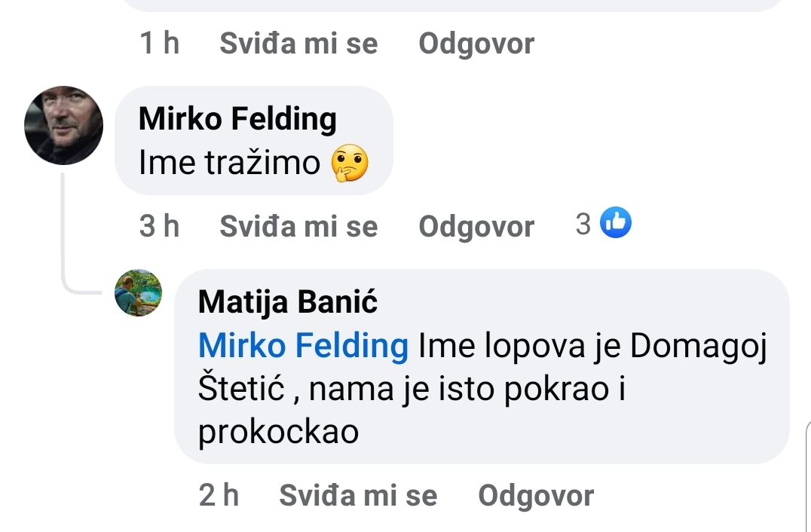Like Mirko Felding's comment with Sviđa mi se
Screen dimensions: 811x532
[x=298, y=226]
